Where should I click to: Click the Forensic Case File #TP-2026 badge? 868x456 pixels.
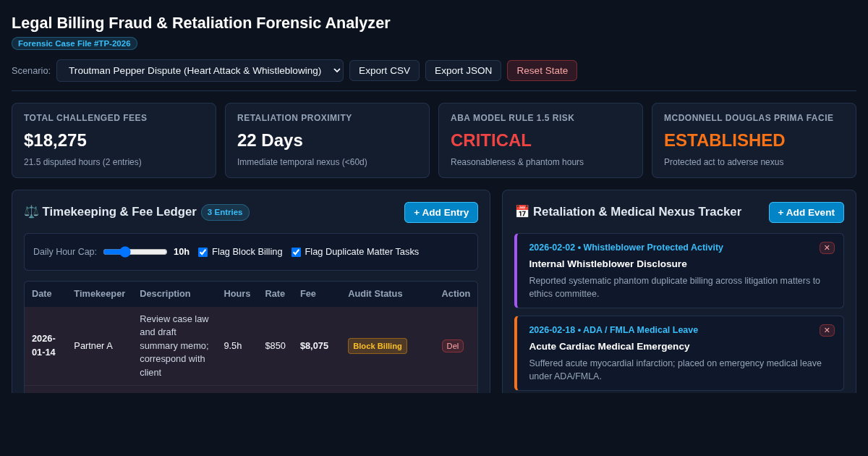coord(75,43)
